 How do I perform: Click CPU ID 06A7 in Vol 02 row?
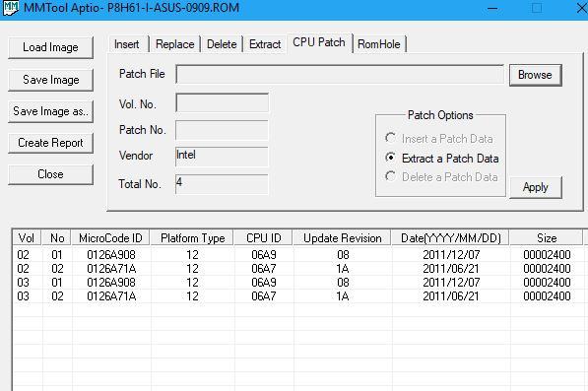point(264,269)
